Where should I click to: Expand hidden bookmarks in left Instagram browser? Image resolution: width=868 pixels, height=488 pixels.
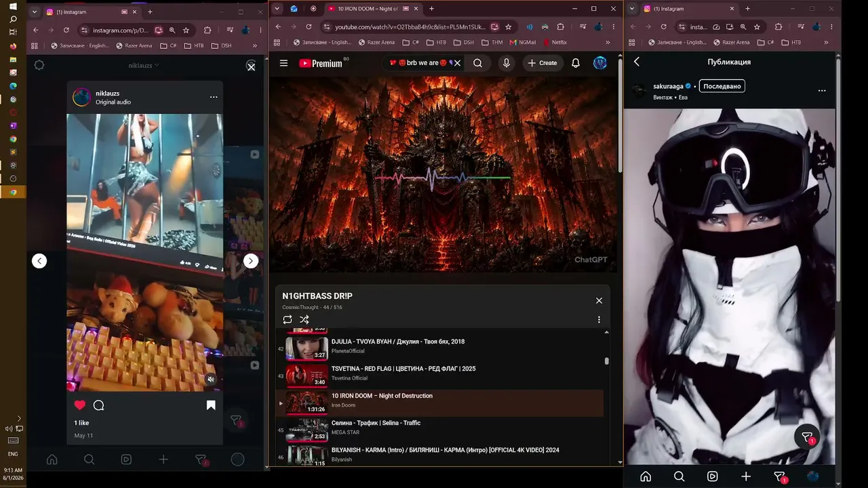255,45
